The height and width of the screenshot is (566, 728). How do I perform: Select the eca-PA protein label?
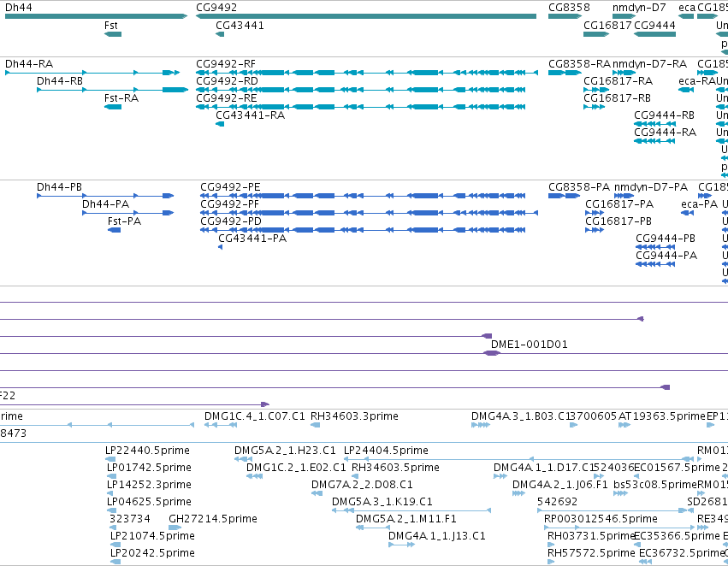click(x=700, y=204)
